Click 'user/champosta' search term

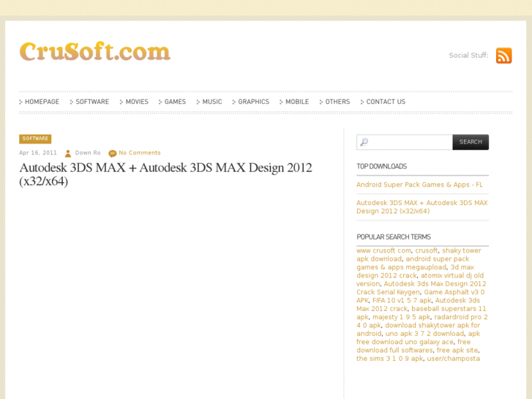[453, 359]
